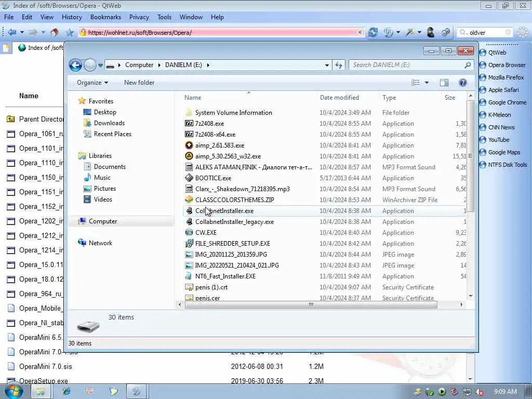Click the QtWeb back arrow button
Screen dimensions: 532x399
point(12,32)
